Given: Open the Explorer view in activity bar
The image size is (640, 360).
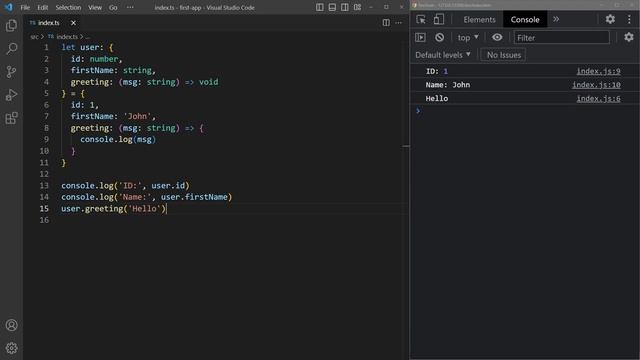Looking at the screenshot, I should (x=11, y=26).
